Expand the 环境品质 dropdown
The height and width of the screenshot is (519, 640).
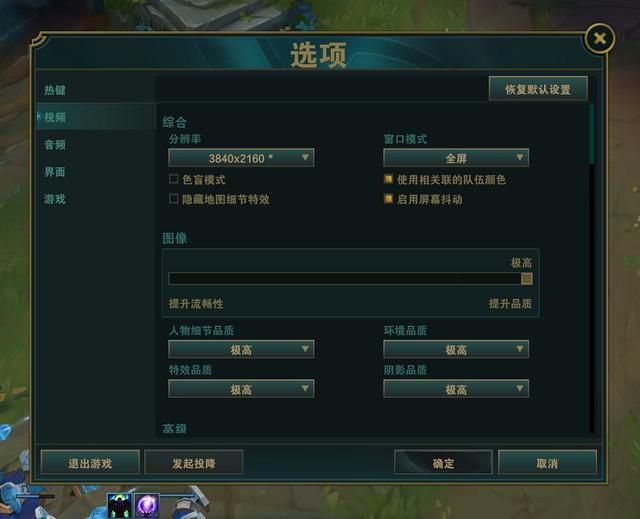pyautogui.click(x=456, y=349)
